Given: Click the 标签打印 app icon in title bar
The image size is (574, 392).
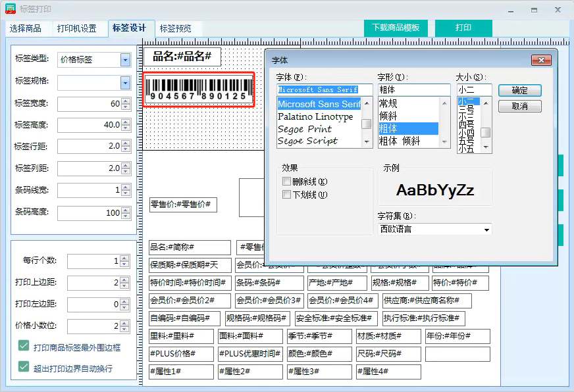Looking at the screenshot, I should (x=11, y=9).
